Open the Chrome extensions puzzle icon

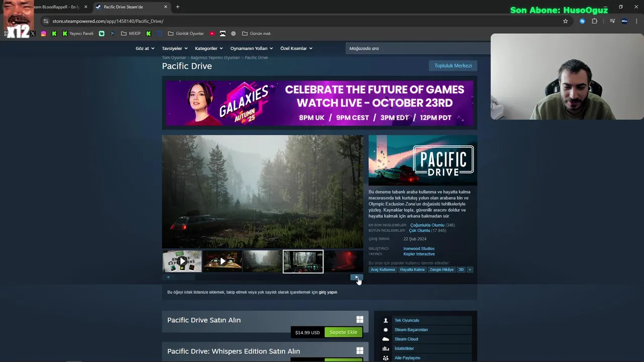595,21
